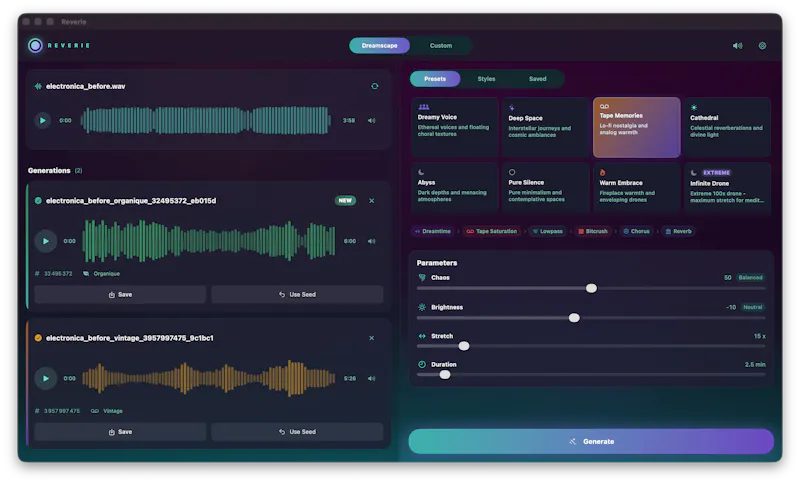This screenshot has width=800, height=484.
Task: Select the Pure Silence preset
Action: pyautogui.click(x=545, y=186)
